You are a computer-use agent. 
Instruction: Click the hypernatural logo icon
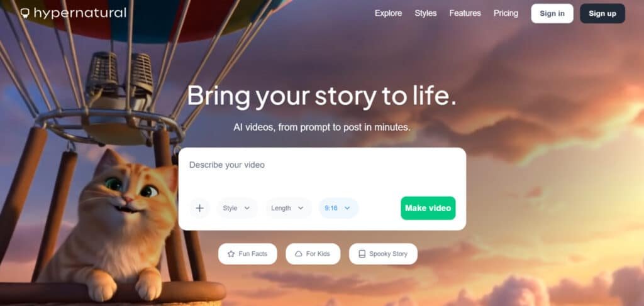point(25,14)
